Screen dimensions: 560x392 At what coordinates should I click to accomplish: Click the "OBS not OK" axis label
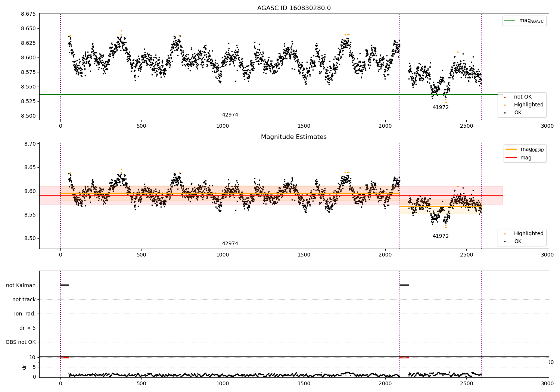[x=21, y=342]
